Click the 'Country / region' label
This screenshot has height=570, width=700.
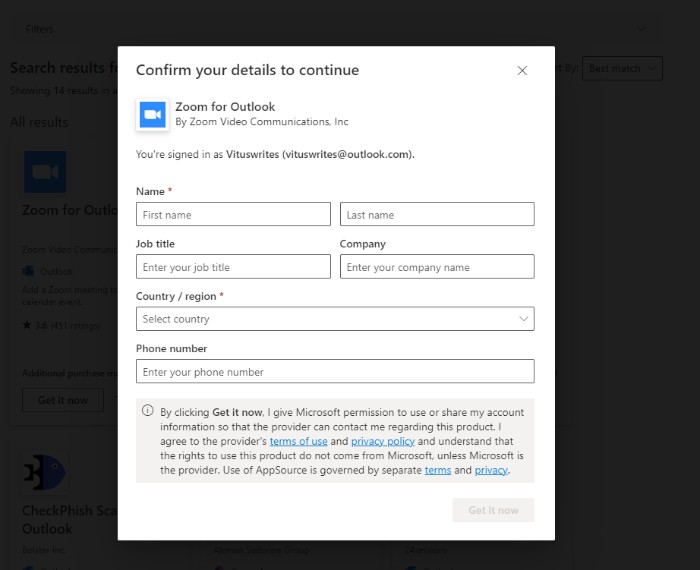(176, 296)
